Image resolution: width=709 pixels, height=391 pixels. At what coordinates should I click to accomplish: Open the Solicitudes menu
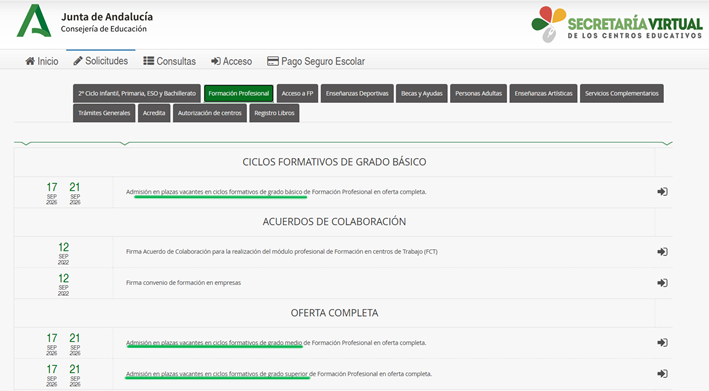[100, 61]
